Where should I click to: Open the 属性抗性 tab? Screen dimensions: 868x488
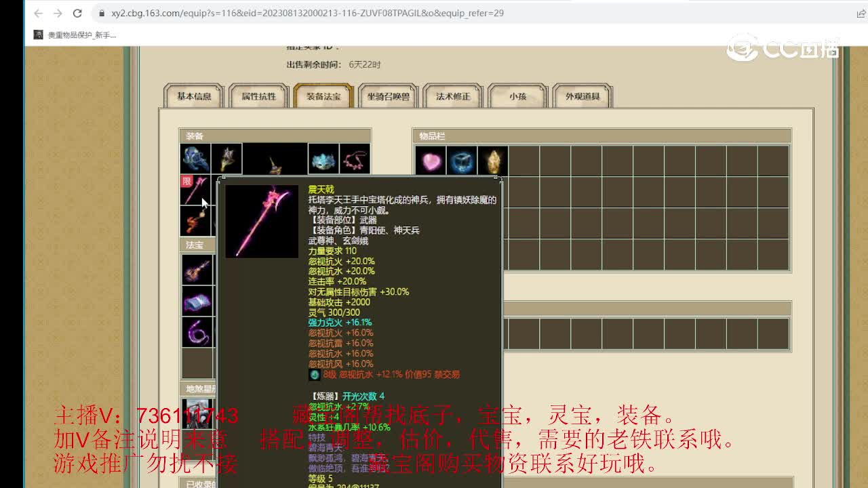pos(259,96)
